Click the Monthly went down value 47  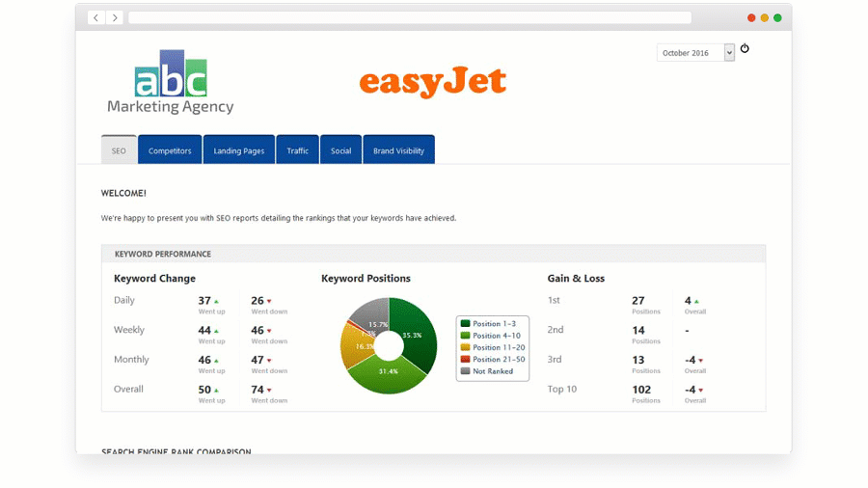[258, 360]
